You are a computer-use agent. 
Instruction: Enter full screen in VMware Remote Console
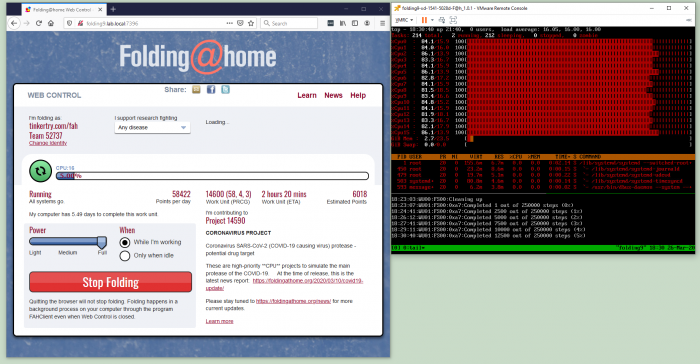(454, 20)
